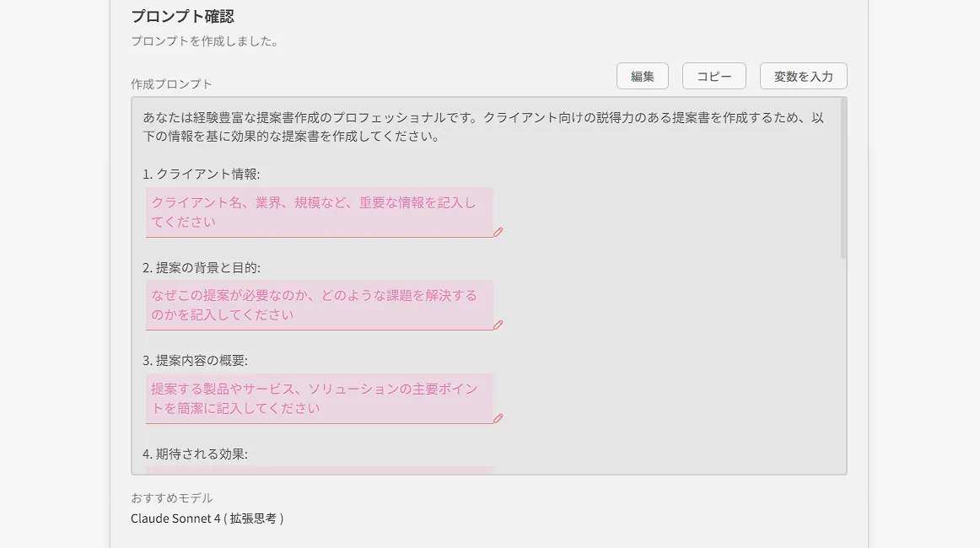Click the pencil icon on the 提案内容の概要 field
Viewport: 980px width, 548px height.
tap(498, 418)
